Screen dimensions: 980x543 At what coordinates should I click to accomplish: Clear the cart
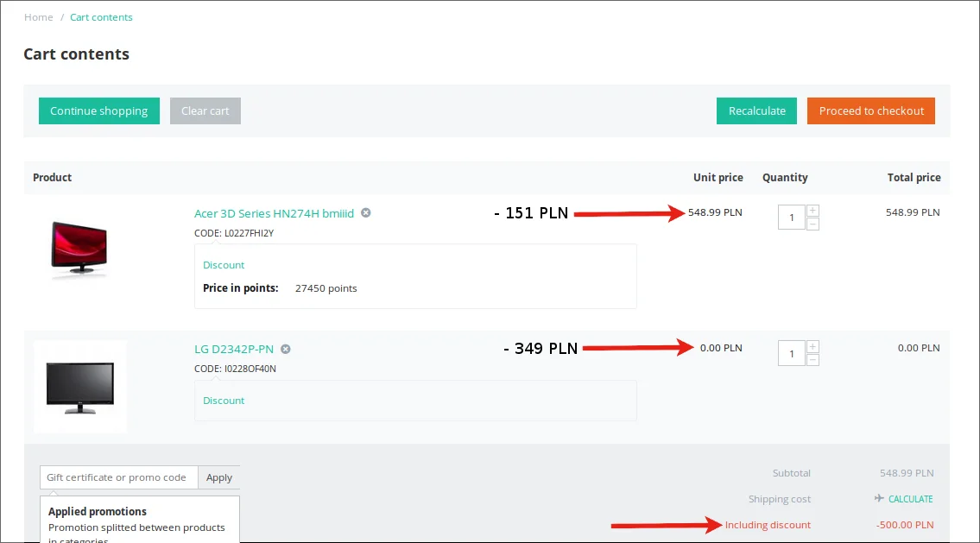point(205,110)
